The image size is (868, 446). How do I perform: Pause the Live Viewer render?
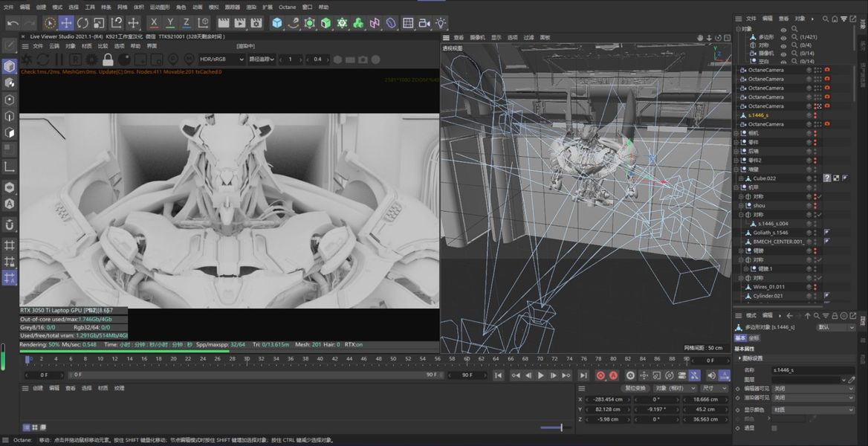(59, 59)
